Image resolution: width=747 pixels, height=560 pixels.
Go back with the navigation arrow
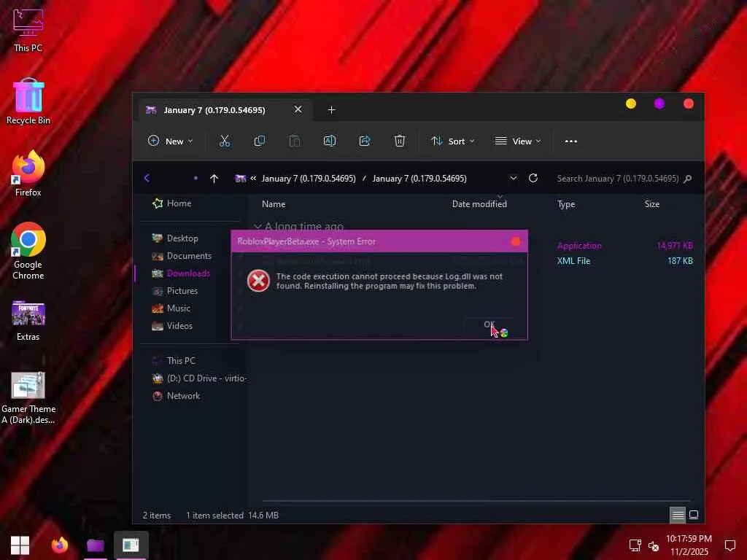[147, 178]
